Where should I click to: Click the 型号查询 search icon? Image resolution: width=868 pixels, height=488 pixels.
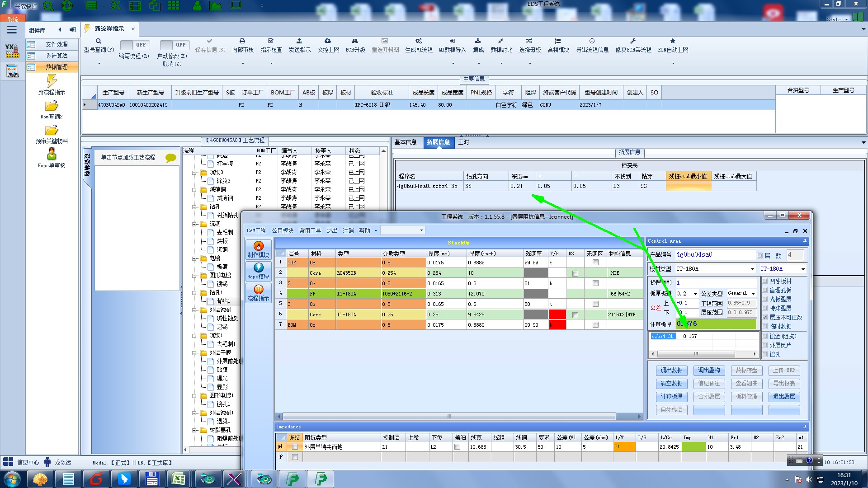point(99,41)
